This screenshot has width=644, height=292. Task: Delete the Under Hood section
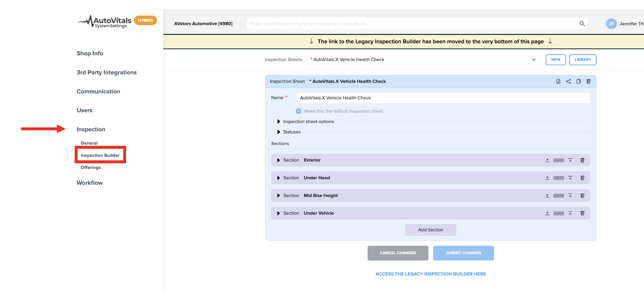[582, 178]
